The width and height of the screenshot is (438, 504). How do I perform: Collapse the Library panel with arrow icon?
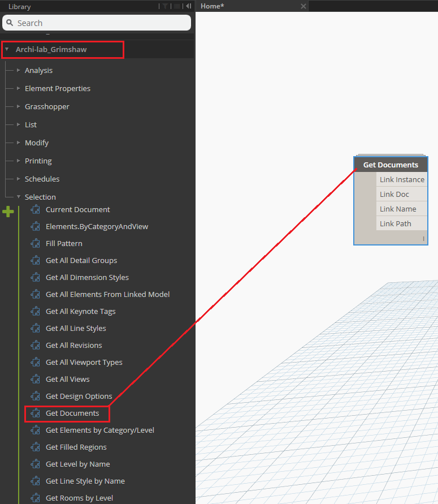189,6
